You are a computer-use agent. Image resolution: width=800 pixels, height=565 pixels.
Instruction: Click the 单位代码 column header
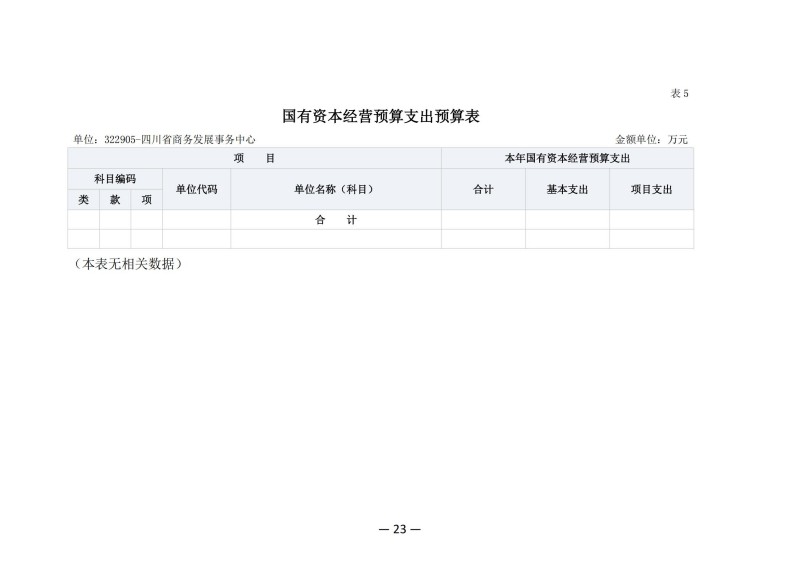pos(196,189)
